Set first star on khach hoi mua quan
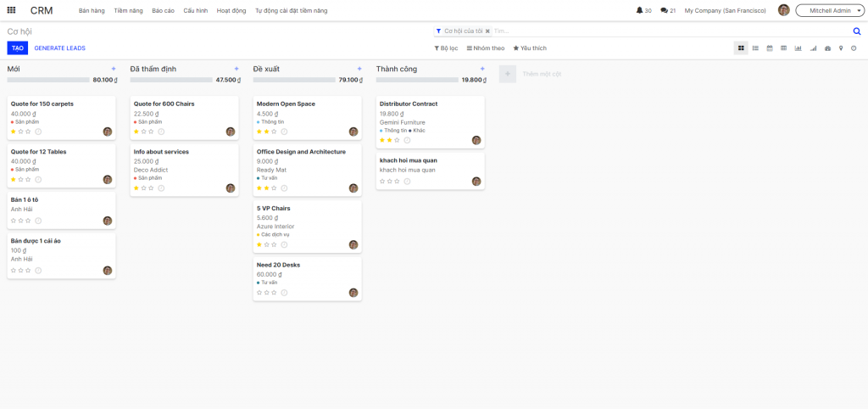The image size is (868, 409). click(382, 182)
